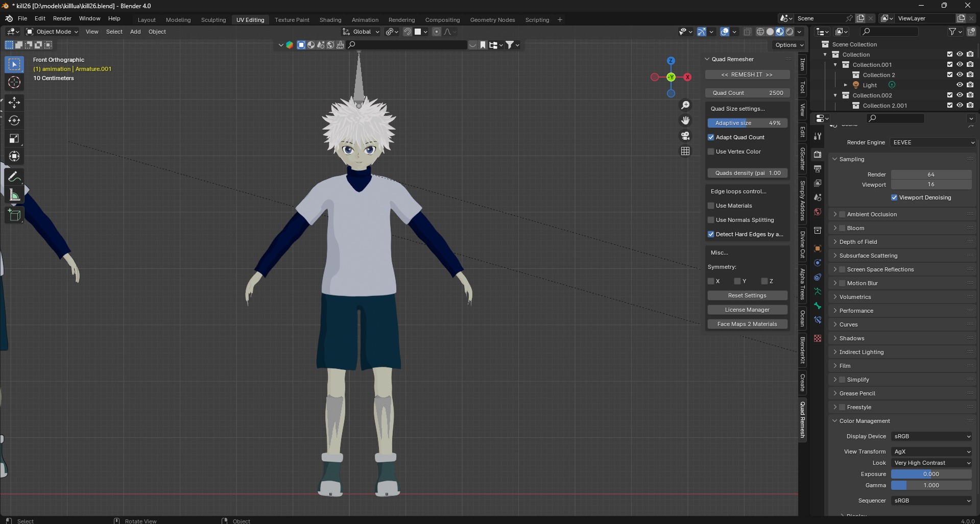Open the License Manager
980x524 pixels.
[747, 310]
